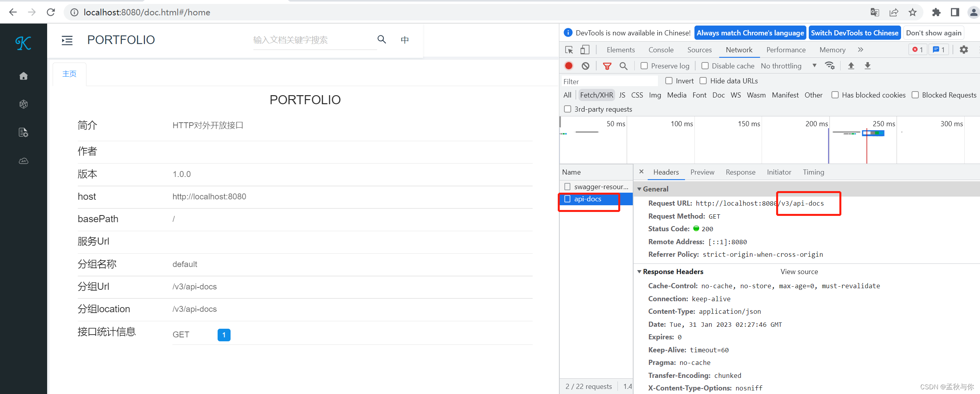Screen dimensions: 980x394
Task: Check Hide data URLs
Action: click(703, 81)
